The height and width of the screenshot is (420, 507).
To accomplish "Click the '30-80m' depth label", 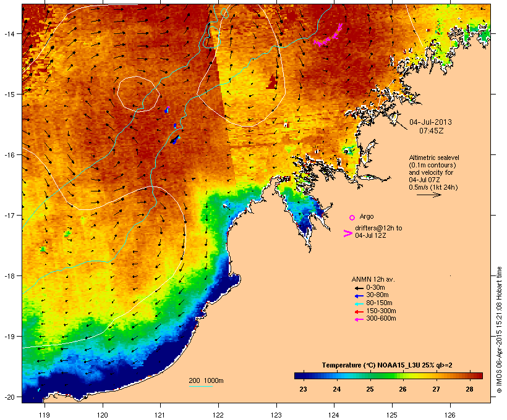I will tap(377, 295).
